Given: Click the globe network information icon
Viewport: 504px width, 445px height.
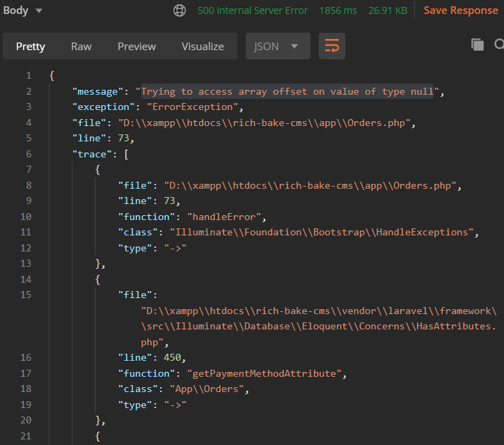Looking at the screenshot, I should click(x=180, y=10).
